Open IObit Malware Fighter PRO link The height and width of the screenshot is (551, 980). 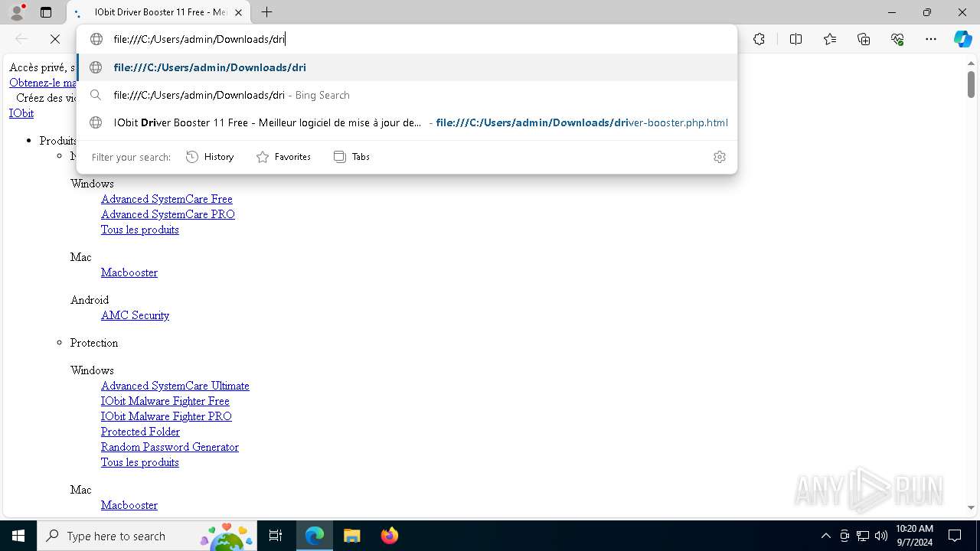[166, 416]
